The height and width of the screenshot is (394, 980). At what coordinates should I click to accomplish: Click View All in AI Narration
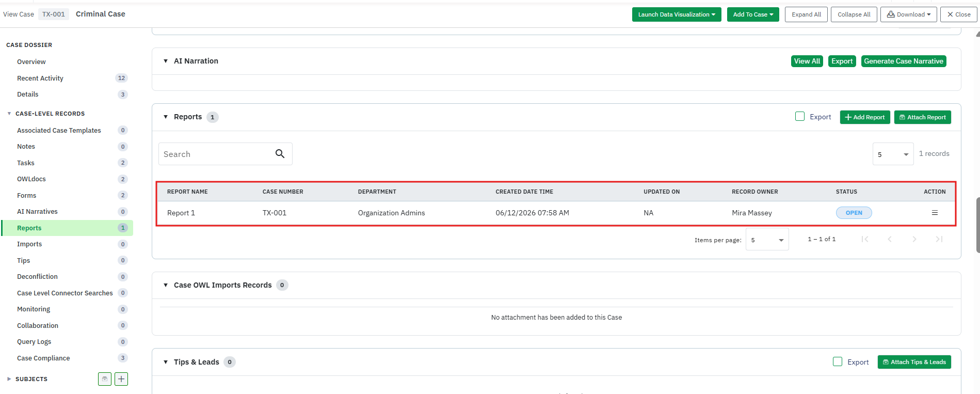[807, 61]
